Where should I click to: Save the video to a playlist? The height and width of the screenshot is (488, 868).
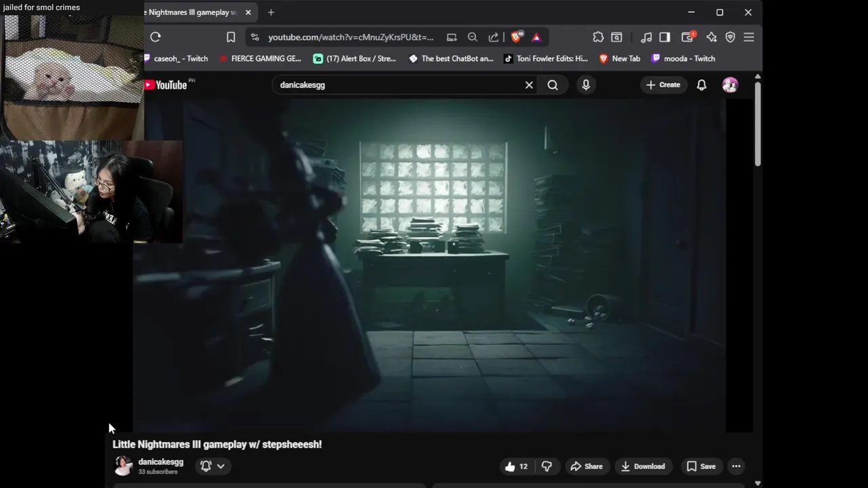pyautogui.click(x=701, y=466)
